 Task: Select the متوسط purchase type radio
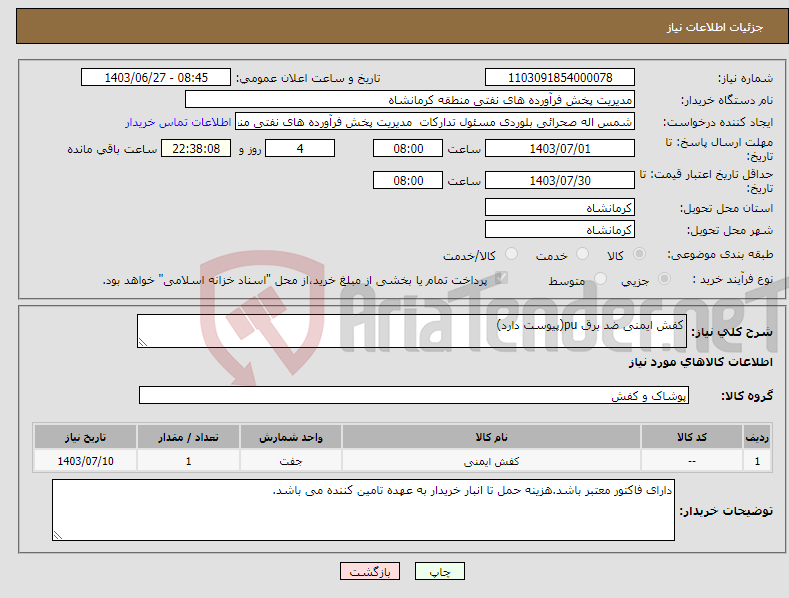[x=600, y=278]
